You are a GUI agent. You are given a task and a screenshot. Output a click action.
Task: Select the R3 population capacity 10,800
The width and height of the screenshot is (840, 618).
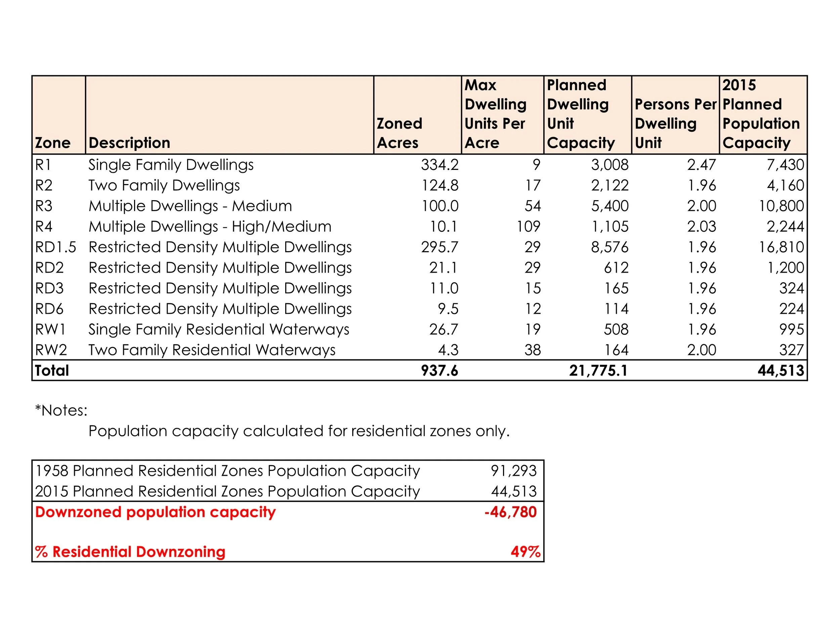[x=781, y=206]
